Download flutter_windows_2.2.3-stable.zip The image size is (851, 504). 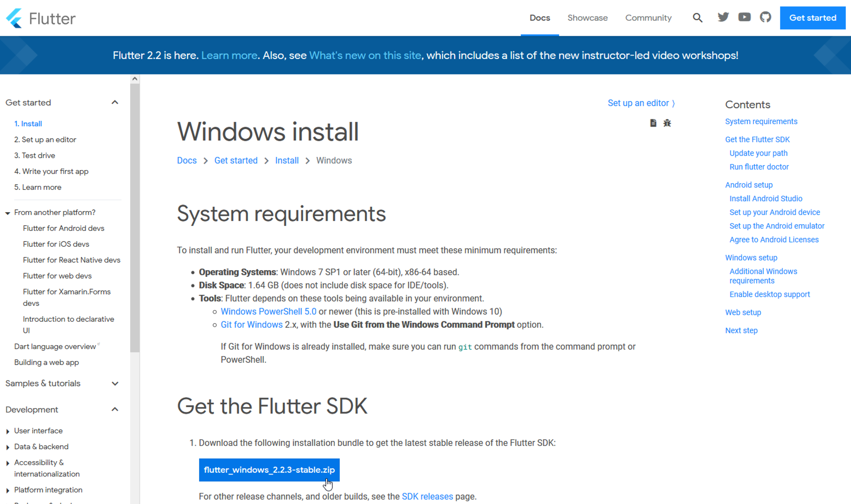point(269,470)
